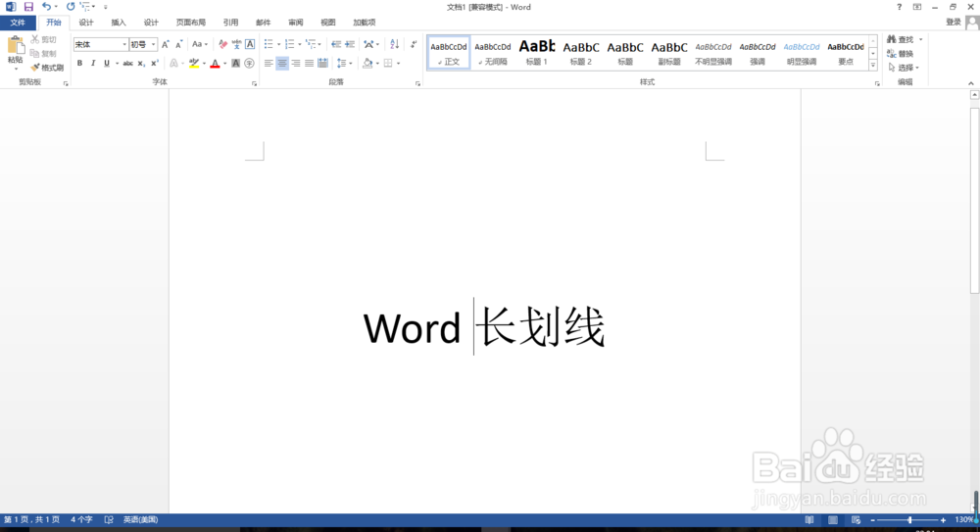Expand the styles gallery More arrow
The image size is (980, 532).
tap(873, 65)
